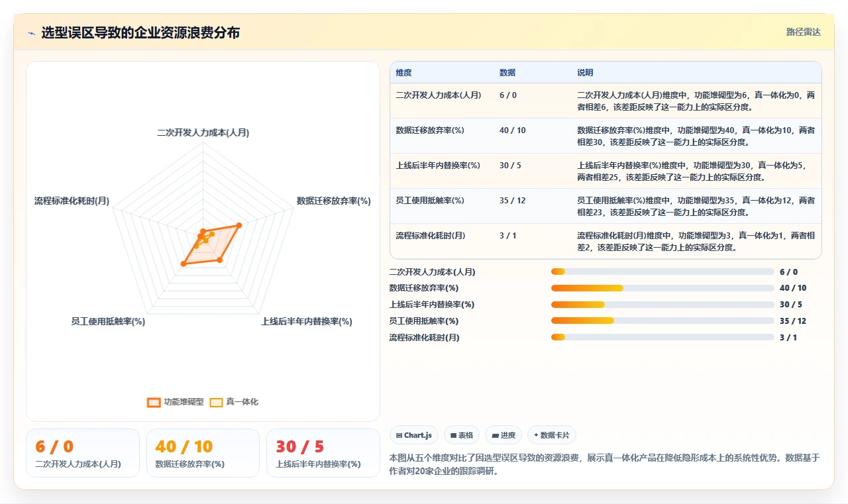848x504 pixels.
Task: Click the lightning icon beside the title
Action: 31,33
